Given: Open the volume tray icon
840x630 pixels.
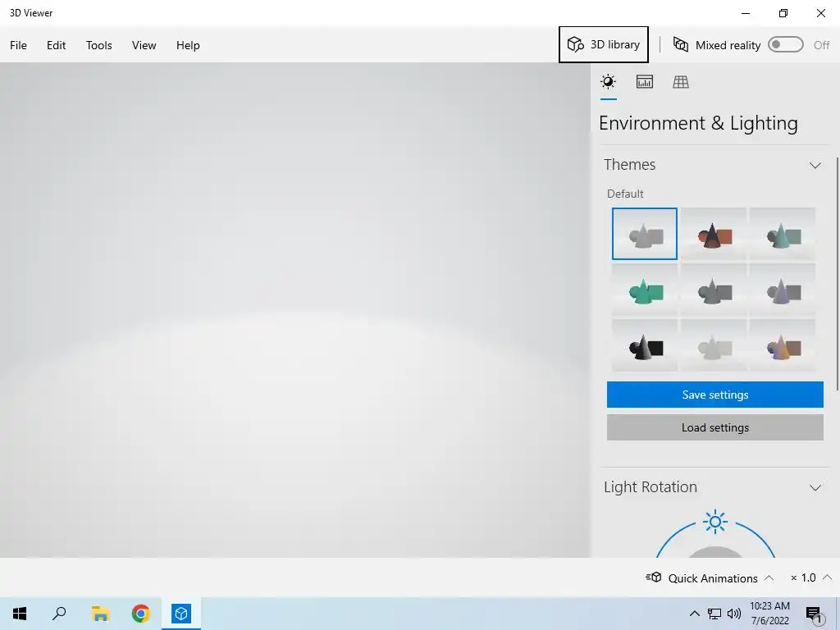Looking at the screenshot, I should [734, 614].
